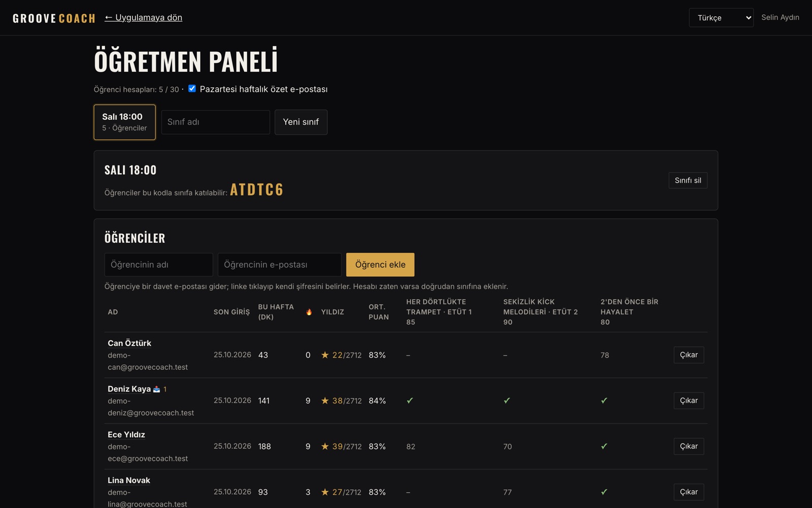Click the star icon in Deniz Kaya's row
The height and width of the screenshot is (508, 812).
coord(325,401)
